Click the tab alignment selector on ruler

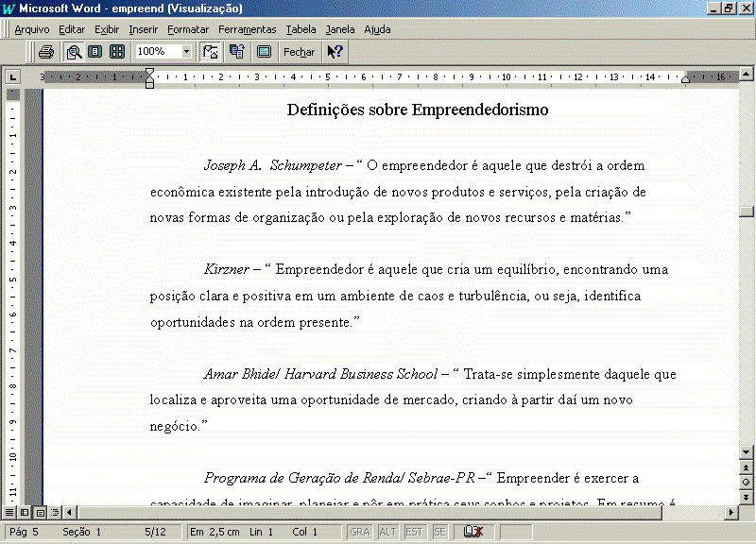[x=13, y=76]
